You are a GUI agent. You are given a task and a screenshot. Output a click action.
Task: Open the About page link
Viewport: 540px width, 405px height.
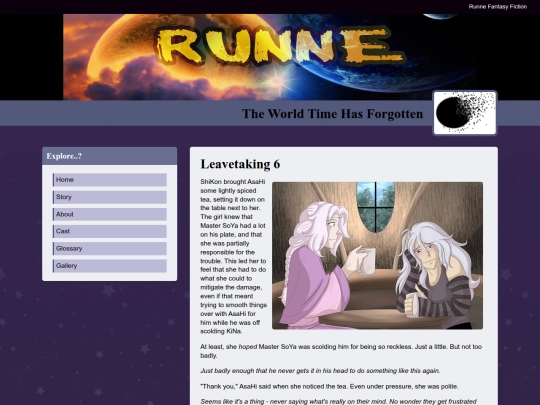(x=110, y=214)
